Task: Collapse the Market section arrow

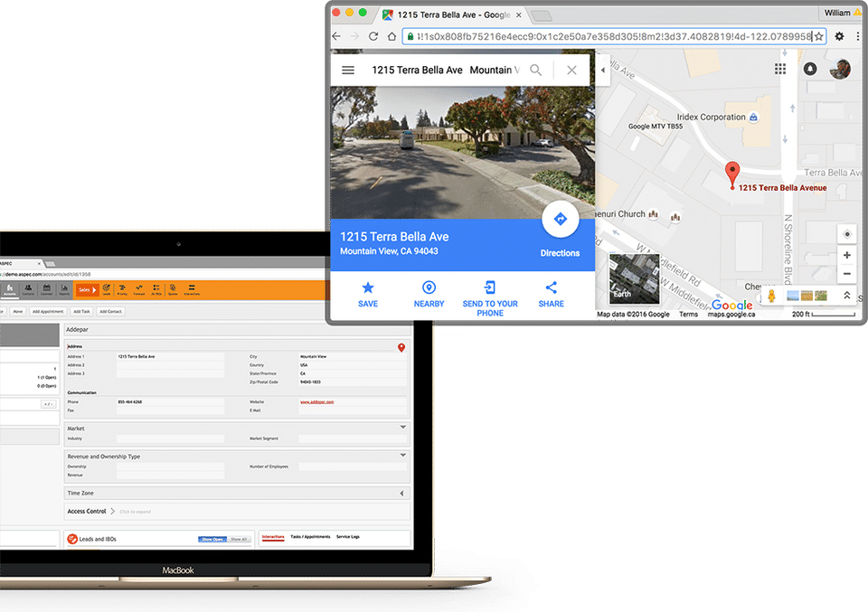Action: coord(403,428)
